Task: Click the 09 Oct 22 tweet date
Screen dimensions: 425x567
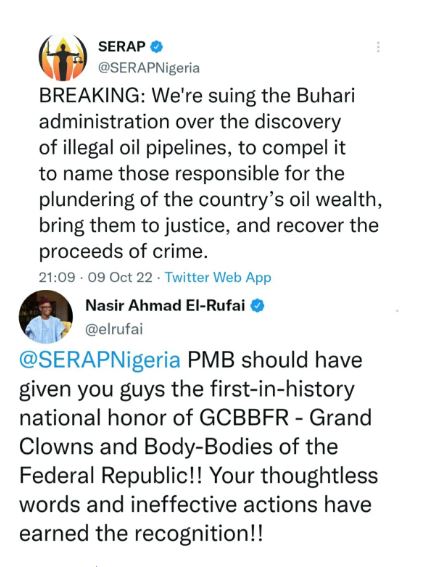Action: point(120,277)
